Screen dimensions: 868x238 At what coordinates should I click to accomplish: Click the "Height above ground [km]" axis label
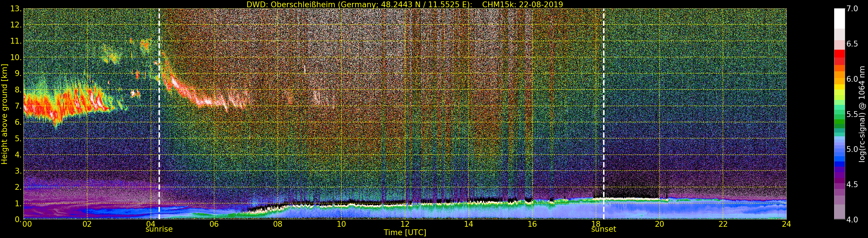click(4, 114)
